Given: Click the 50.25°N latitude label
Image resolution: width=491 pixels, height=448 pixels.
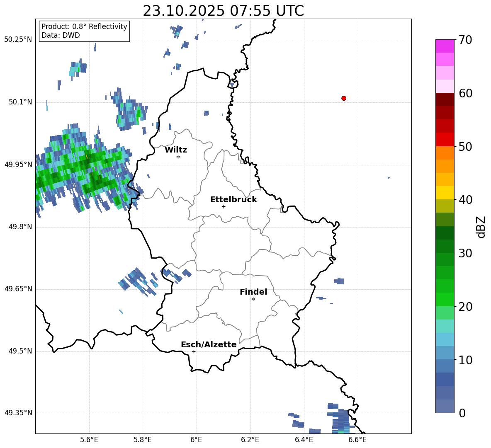Looking at the screenshot, I should [x=18, y=40].
